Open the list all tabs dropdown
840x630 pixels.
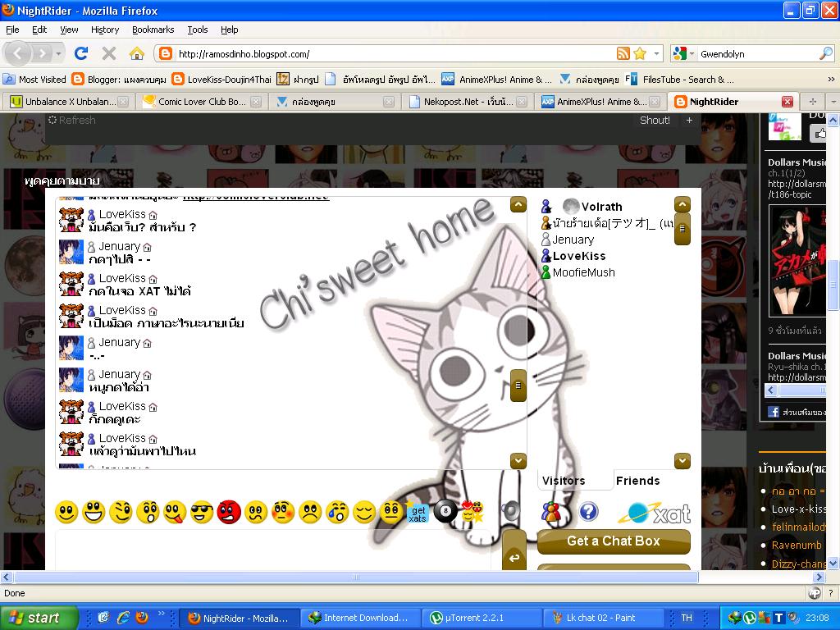tap(833, 101)
